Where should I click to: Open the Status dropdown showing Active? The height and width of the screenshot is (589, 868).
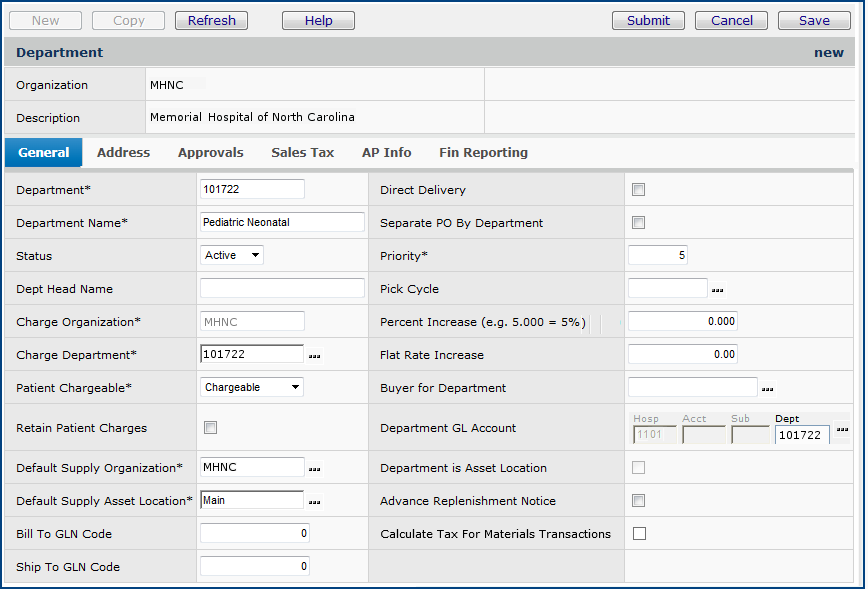tap(232, 256)
